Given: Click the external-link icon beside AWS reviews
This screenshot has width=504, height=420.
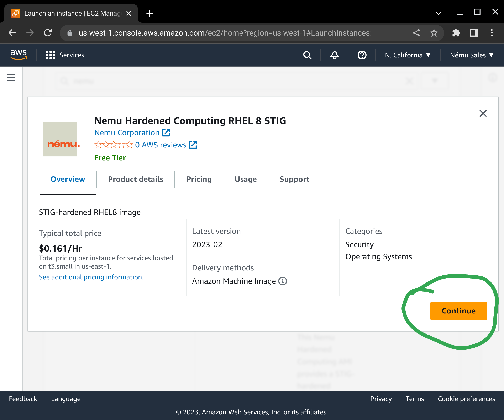Looking at the screenshot, I should [193, 145].
